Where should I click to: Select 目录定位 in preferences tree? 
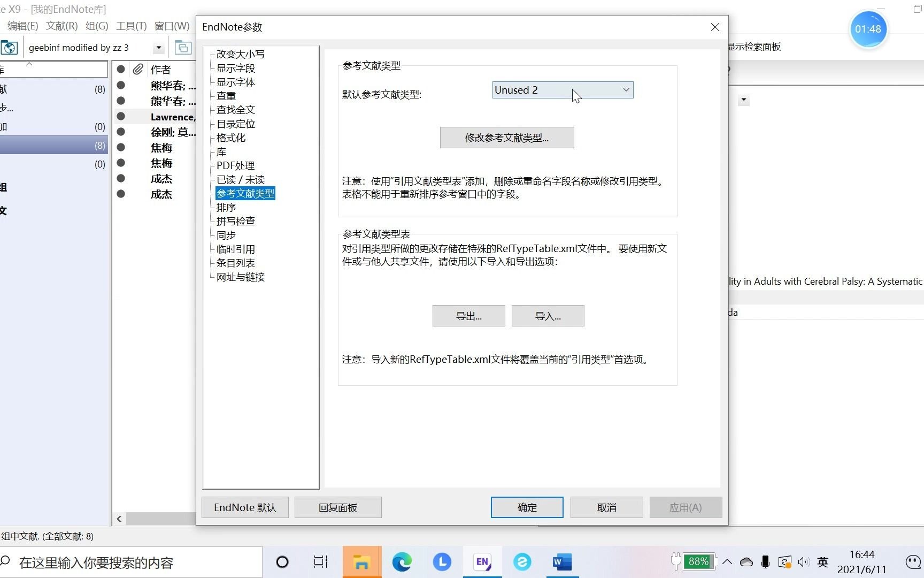(x=236, y=124)
